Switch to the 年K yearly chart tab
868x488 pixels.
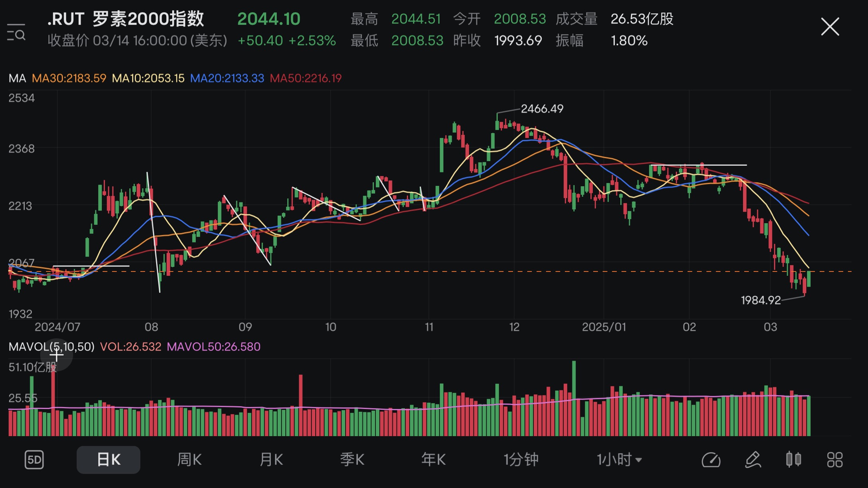[x=434, y=460]
